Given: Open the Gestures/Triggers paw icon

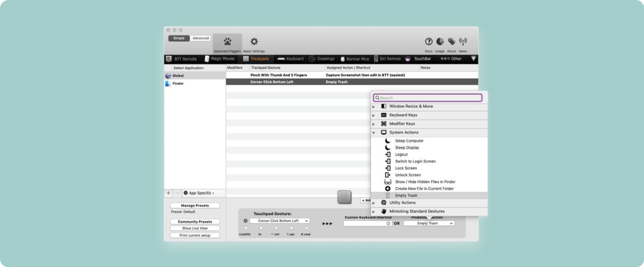Looking at the screenshot, I should pos(227,42).
